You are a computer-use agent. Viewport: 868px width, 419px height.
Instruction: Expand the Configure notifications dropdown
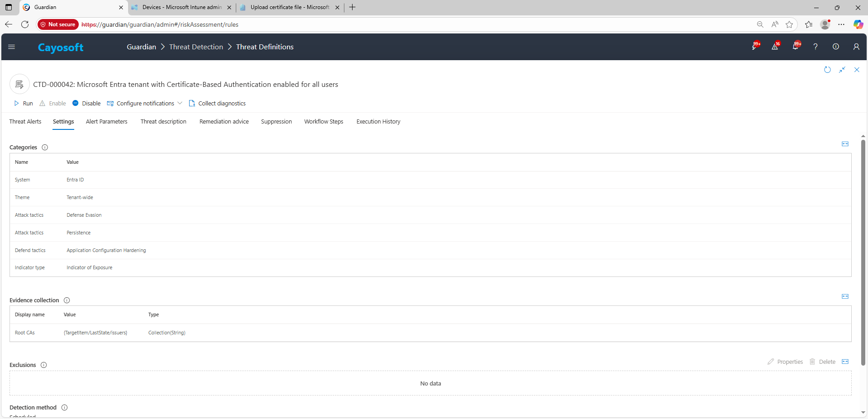click(x=180, y=104)
